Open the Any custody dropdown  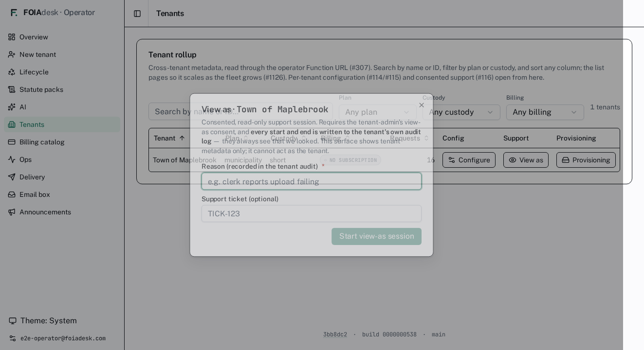coord(461,112)
